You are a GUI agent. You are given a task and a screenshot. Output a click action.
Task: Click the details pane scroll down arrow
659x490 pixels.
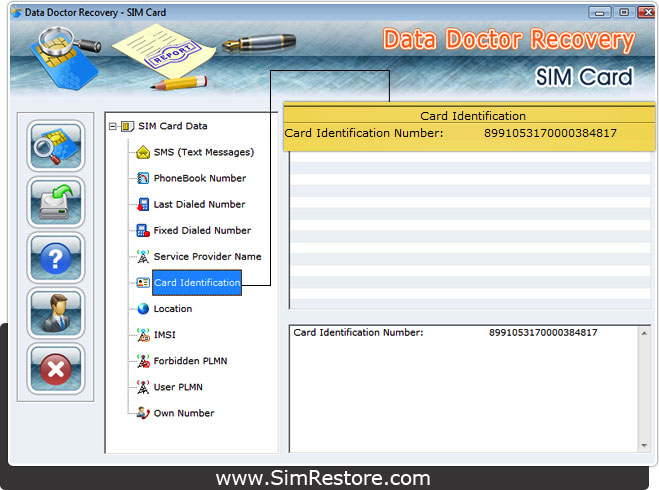click(644, 445)
